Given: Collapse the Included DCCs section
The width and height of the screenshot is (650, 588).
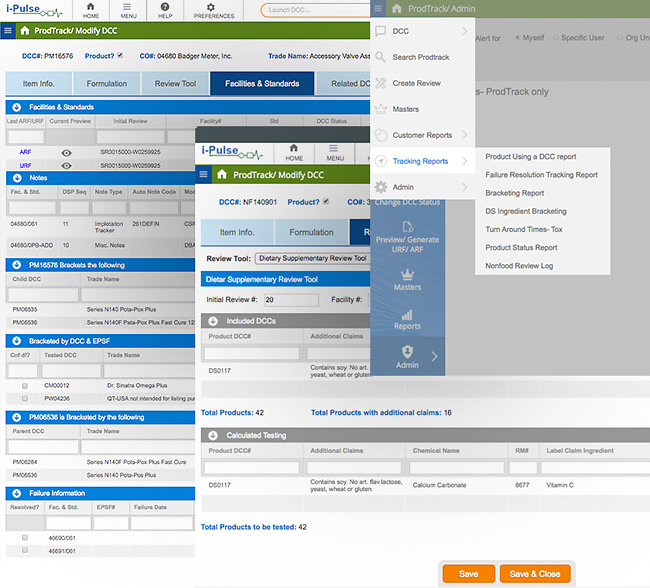Looking at the screenshot, I should click(x=213, y=321).
